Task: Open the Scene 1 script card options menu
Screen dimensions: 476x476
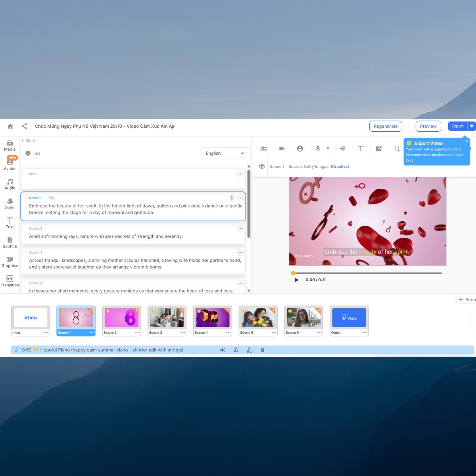Action: (240, 198)
